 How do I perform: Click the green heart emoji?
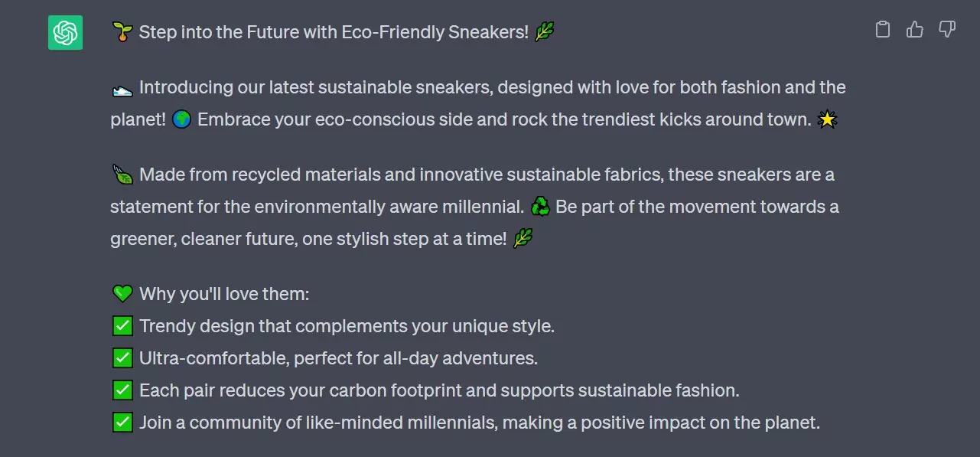(122, 294)
